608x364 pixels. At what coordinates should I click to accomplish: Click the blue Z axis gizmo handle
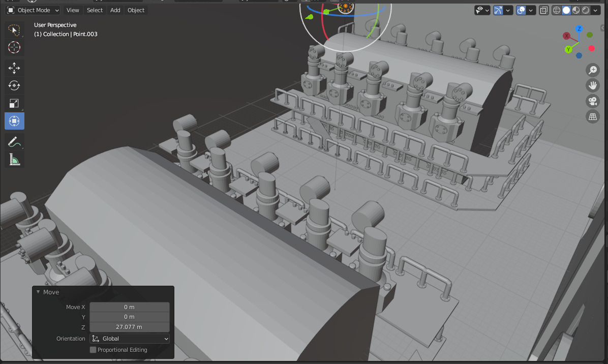(579, 28)
